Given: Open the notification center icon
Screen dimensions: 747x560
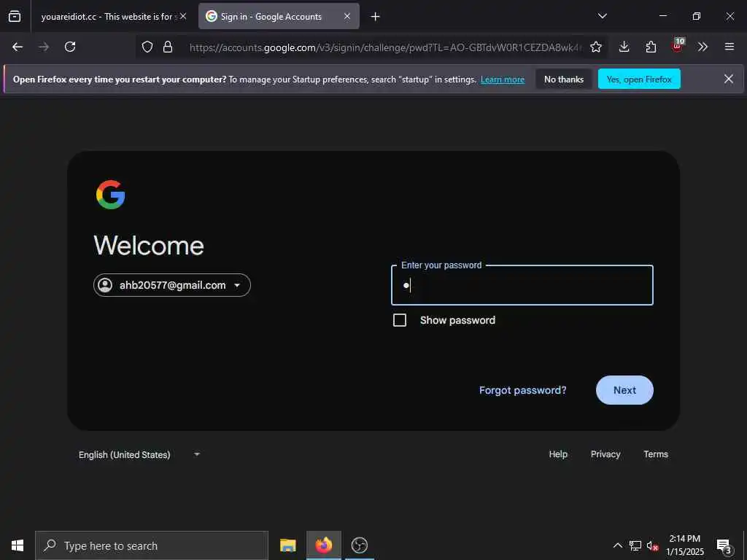Looking at the screenshot, I should pos(724,546).
